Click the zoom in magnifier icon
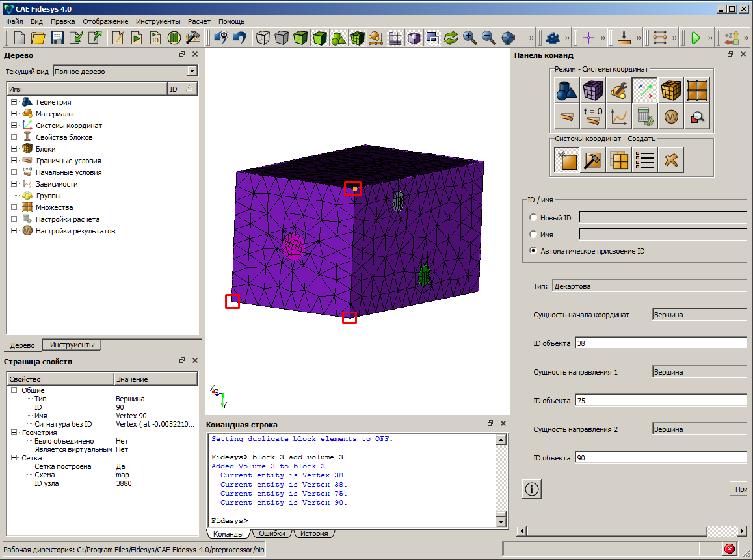Image resolution: width=753 pixels, height=560 pixels. tap(469, 38)
